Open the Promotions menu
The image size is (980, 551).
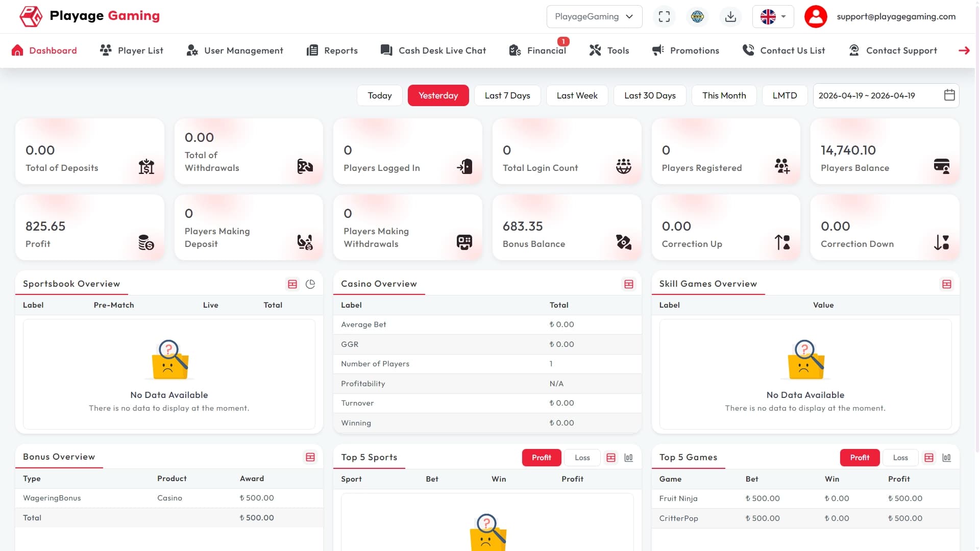(x=686, y=51)
